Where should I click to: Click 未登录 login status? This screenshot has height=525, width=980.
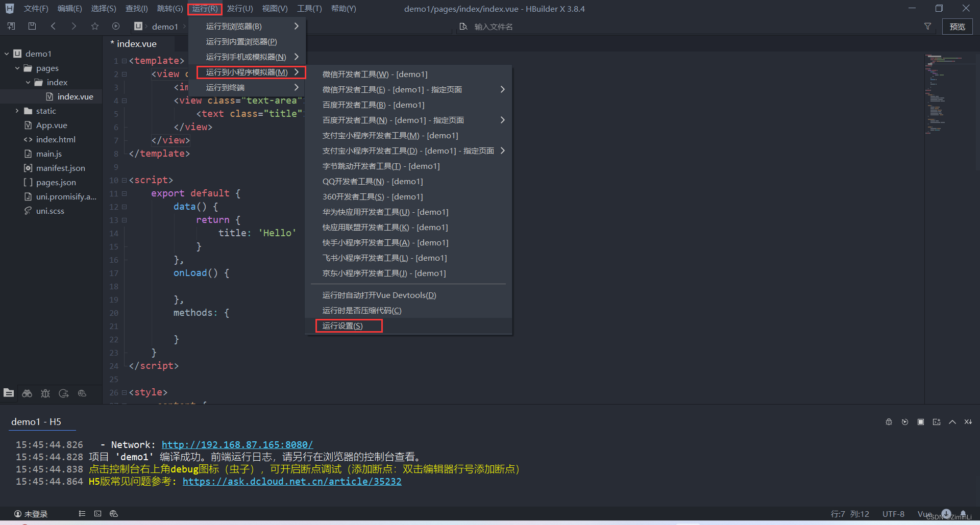pyautogui.click(x=31, y=514)
